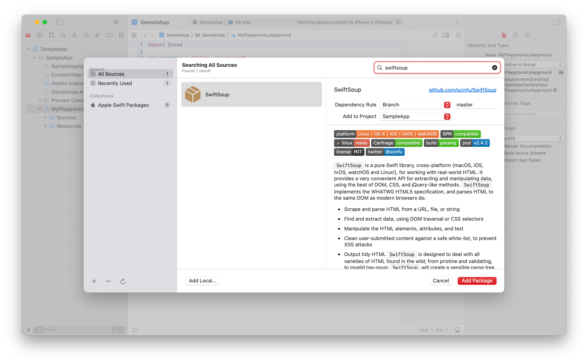Click the master branch text field
The width and height of the screenshot is (588, 364).
coord(475,105)
